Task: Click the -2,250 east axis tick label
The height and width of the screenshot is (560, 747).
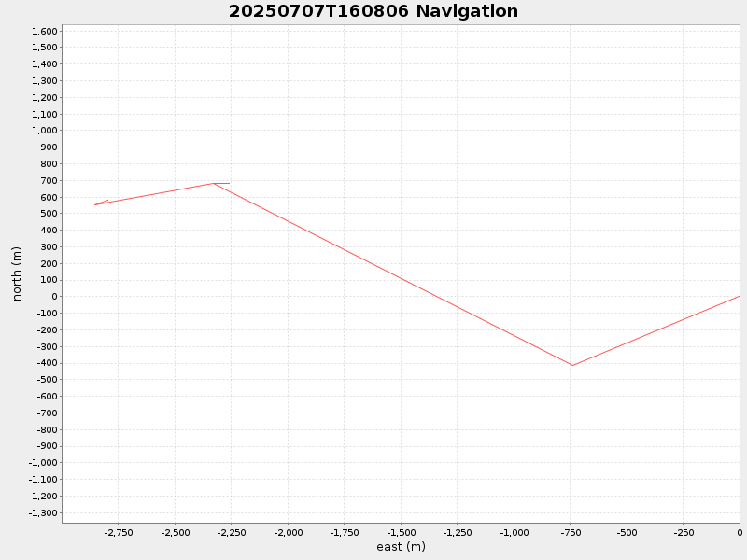Action: (232, 532)
